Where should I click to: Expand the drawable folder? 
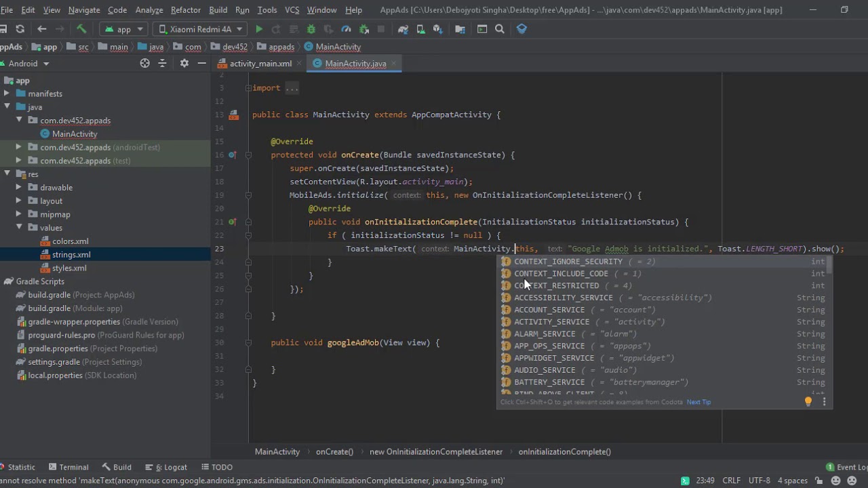tap(19, 188)
